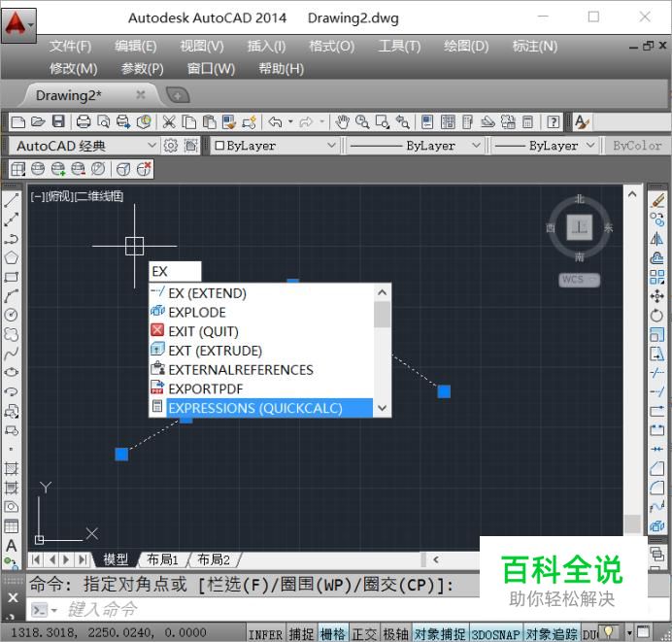This screenshot has width=672, height=642.
Task: Expand the command line recent commands arrow
Action: [x=54, y=610]
